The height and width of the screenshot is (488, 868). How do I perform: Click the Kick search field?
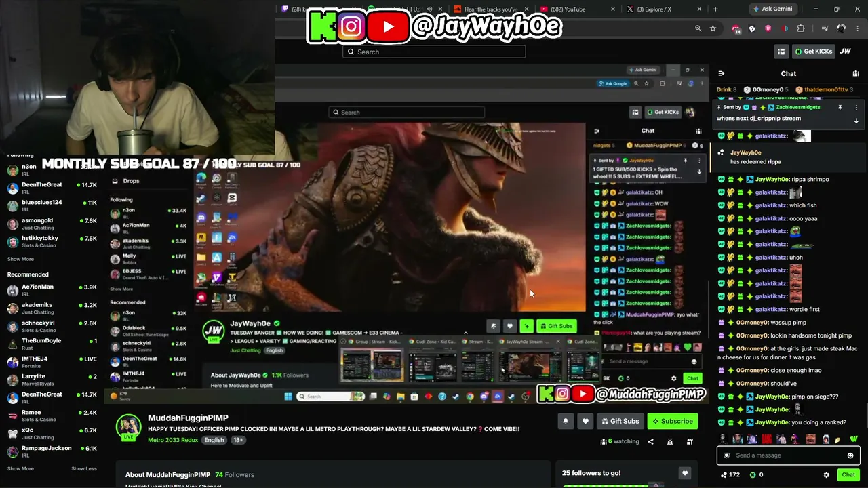coord(434,52)
